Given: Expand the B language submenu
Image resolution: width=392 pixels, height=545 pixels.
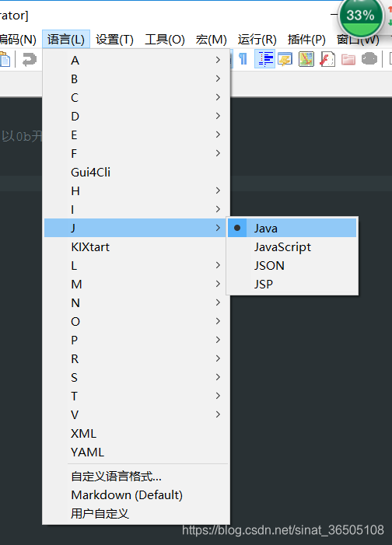Looking at the screenshot, I should coord(136,79).
